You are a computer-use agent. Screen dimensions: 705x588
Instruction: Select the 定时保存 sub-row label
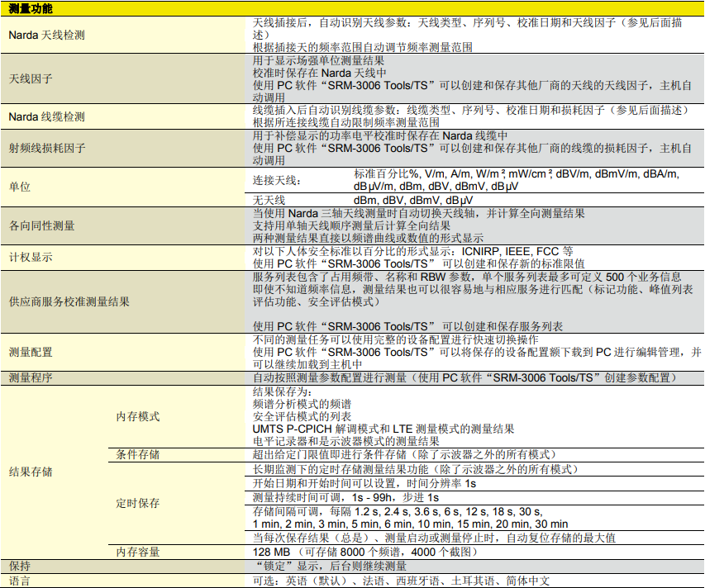click(137, 503)
